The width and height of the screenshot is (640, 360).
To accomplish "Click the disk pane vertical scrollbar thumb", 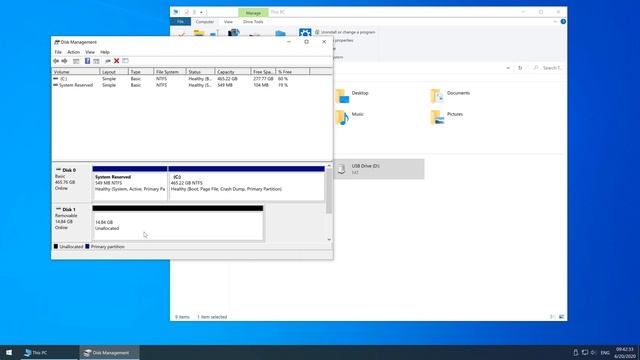I will tap(329, 191).
